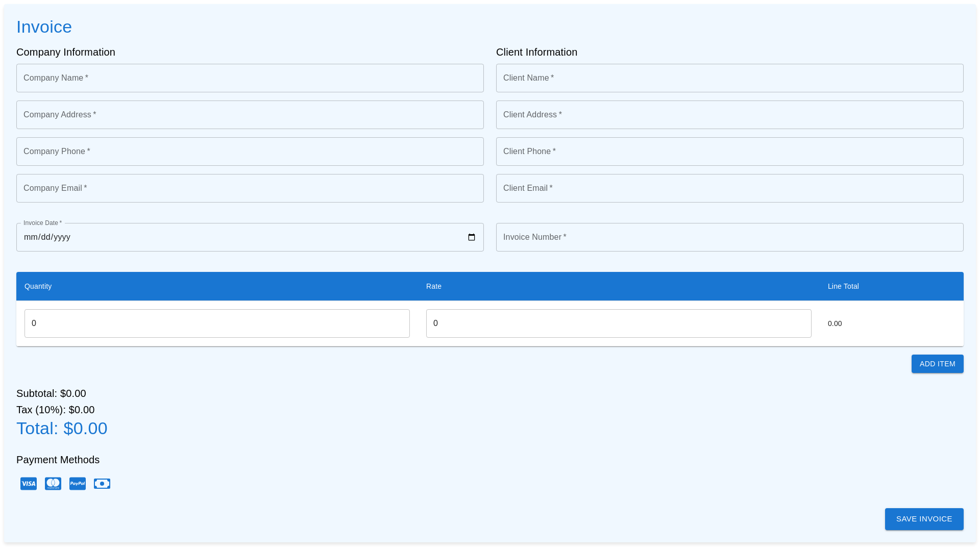This screenshot has height=551, width=980.
Task: Click inside the Client Address field
Action: point(729,114)
